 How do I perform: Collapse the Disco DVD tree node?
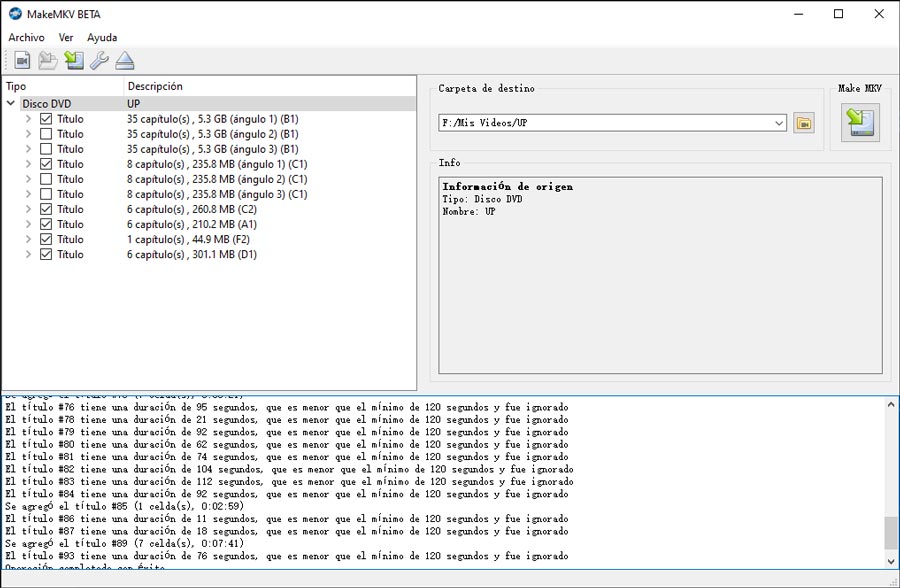click(x=11, y=103)
